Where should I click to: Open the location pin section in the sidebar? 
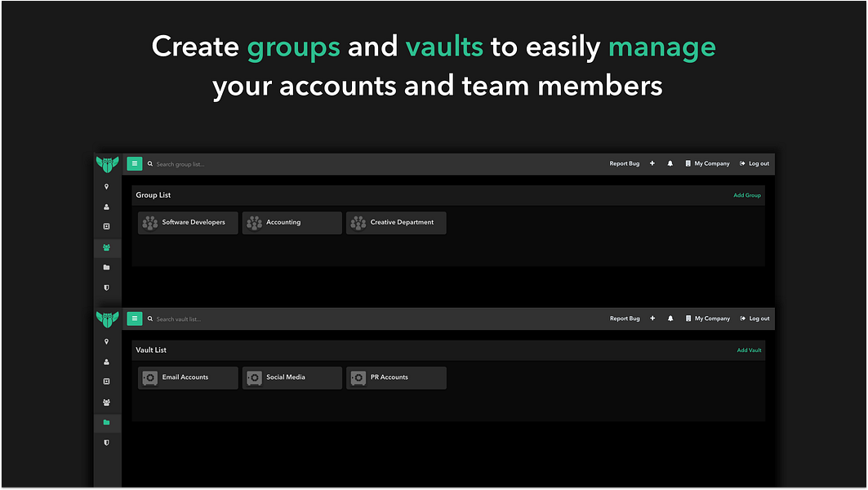[x=107, y=186]
